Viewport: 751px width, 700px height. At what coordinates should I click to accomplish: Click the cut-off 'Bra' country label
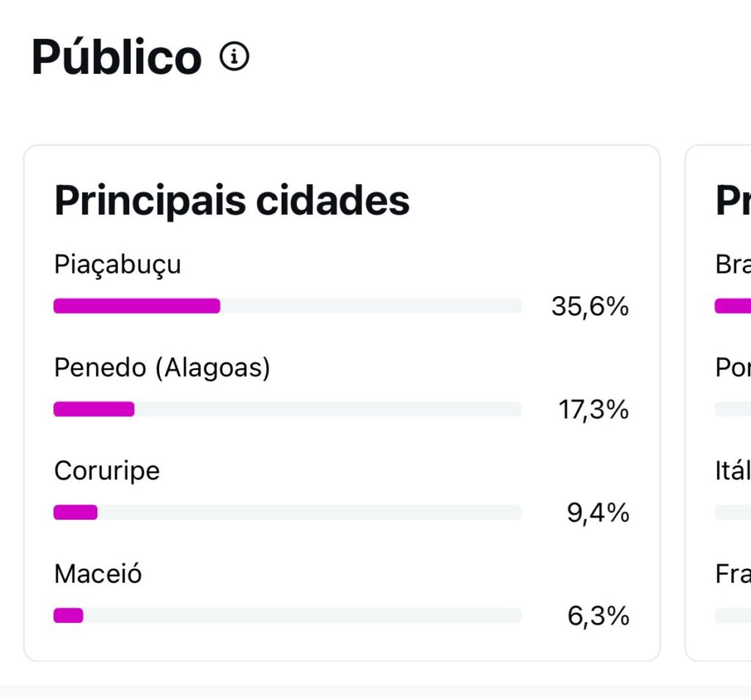point(733,265)
